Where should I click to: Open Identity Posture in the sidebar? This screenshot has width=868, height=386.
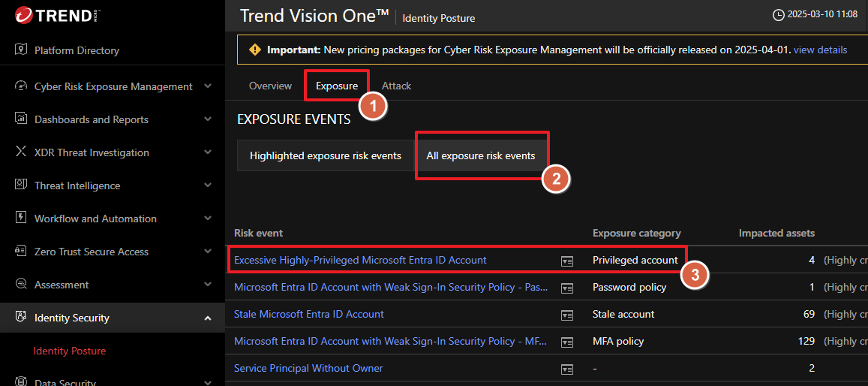pos(70,351)
